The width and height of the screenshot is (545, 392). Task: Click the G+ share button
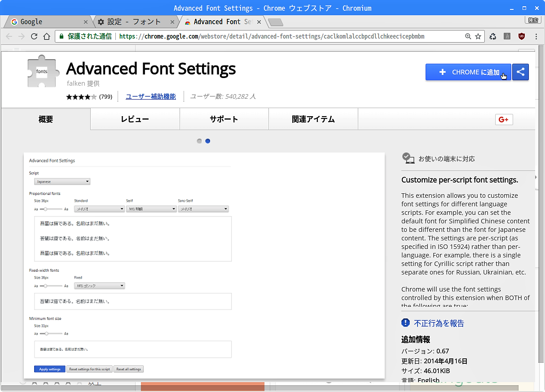coord(504,119)
